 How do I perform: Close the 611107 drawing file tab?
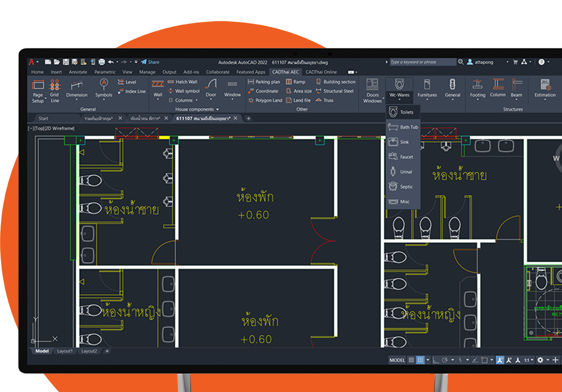(236, 118)
